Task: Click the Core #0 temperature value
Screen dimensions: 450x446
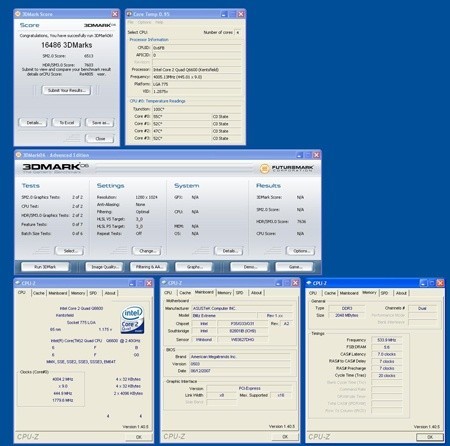Action: click(181, 117)
